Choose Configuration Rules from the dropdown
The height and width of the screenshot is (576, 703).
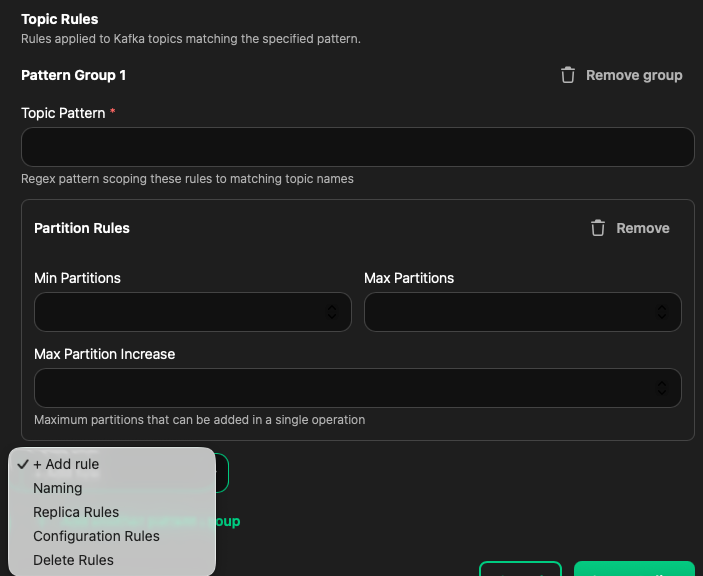pos(112,536)
